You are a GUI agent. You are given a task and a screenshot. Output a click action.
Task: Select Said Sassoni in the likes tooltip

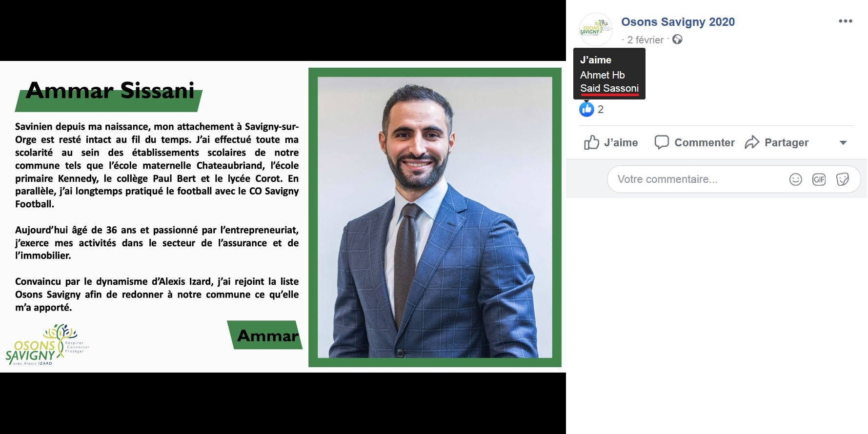(609, 88)
